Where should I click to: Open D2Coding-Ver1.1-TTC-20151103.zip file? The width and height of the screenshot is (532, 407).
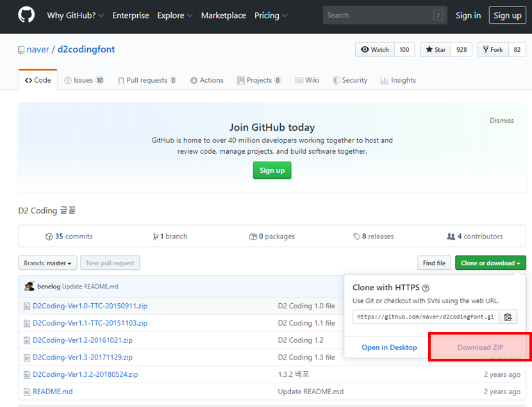point(90,323)
